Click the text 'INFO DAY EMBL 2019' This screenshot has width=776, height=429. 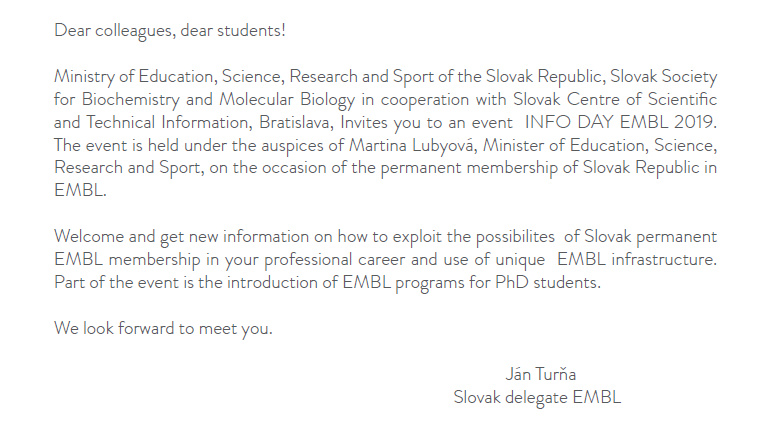tap(619, 122)
